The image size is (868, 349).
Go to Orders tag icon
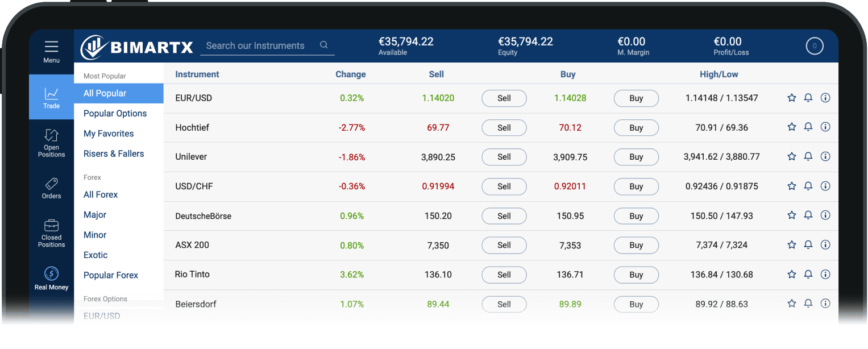coord(51,184)
